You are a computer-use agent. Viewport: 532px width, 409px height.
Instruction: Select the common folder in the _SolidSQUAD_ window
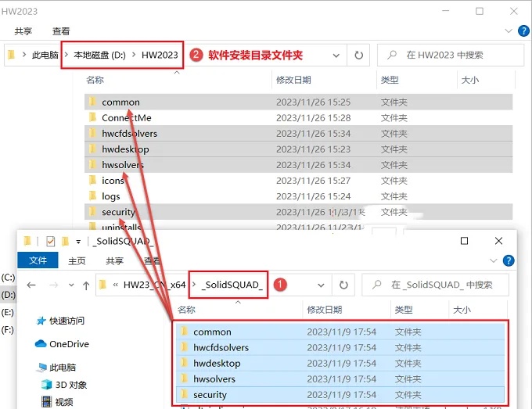click(340, 332)
